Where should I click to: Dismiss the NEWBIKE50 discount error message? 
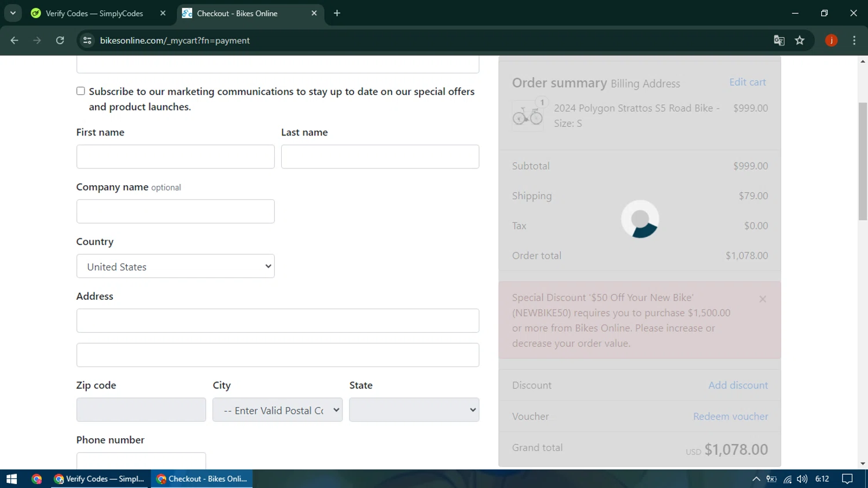[x=763, y=299]
